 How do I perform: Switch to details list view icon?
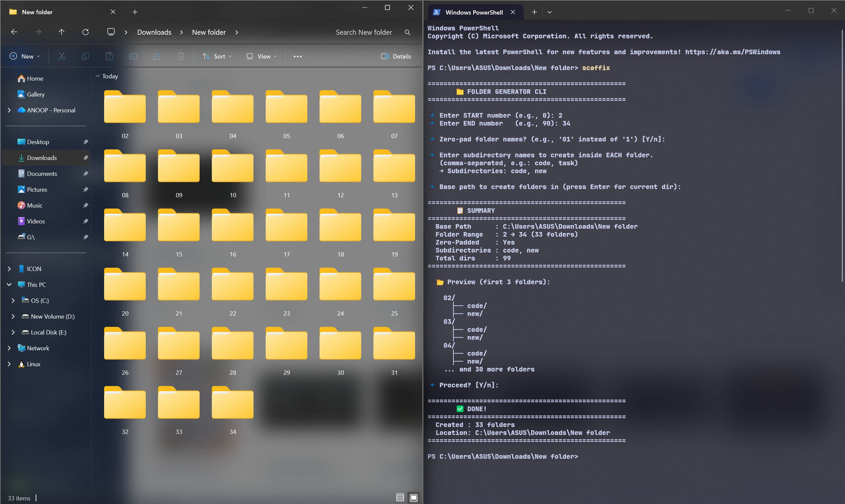pos(400,497)
